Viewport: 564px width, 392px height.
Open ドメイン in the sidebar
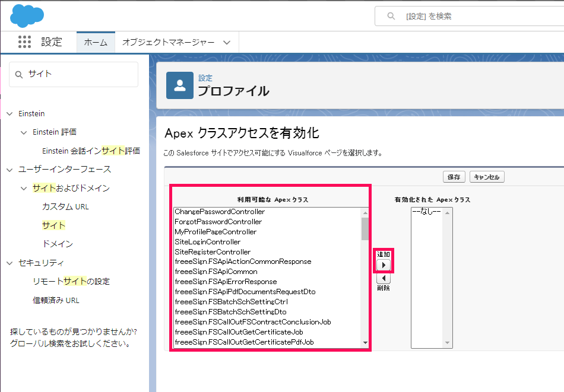58,244
